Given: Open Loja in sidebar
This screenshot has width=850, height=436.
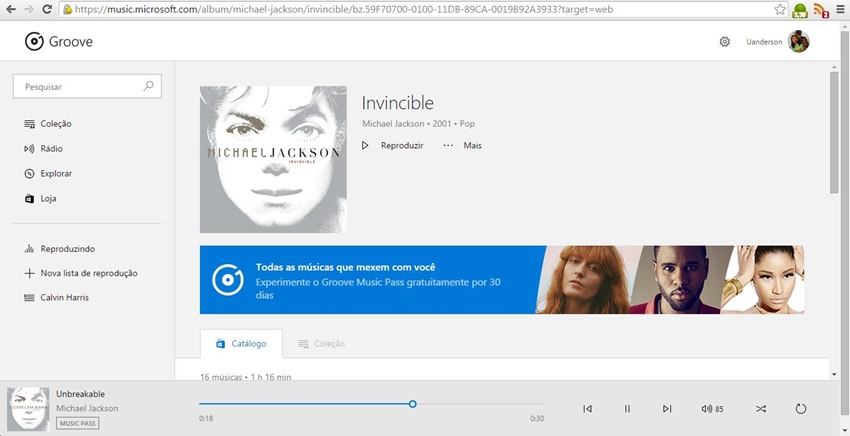Looking at the screenshot, I should 40,198.
